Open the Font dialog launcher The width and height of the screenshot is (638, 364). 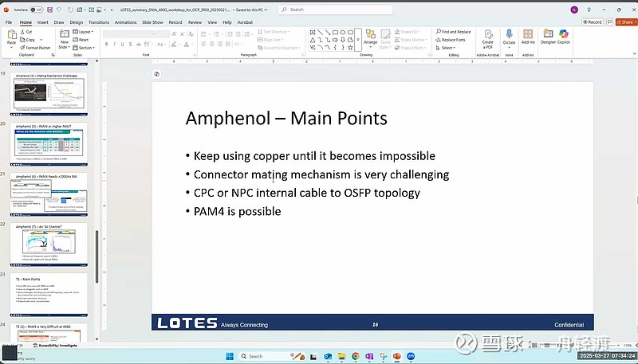click(x=194, y=54)
